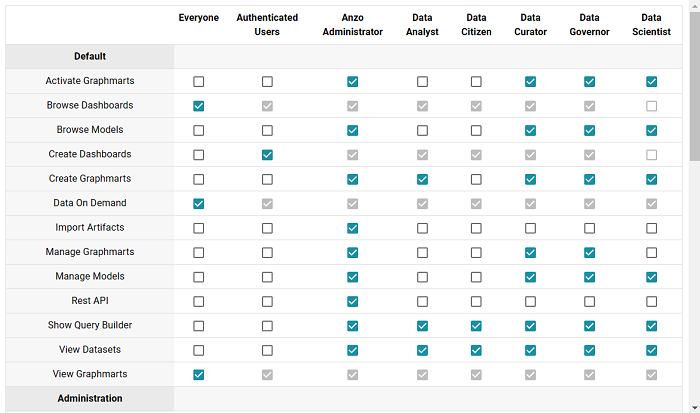Click the Default section header
Image resolution: width=700 pixels, height=413 pixels.
(90, 57)
